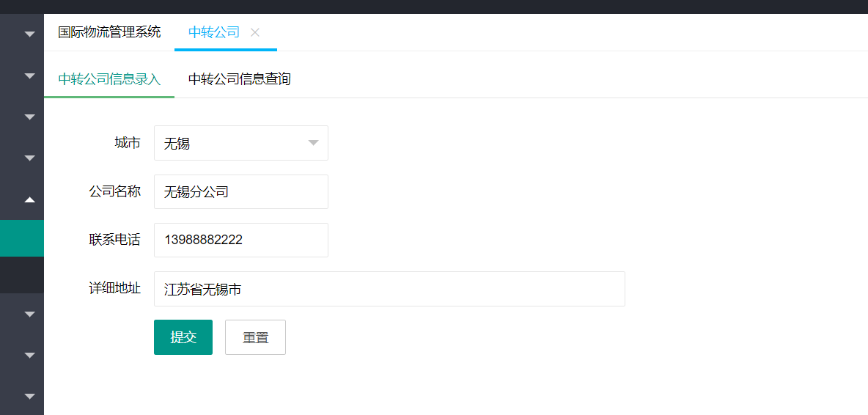Screen dimensions: 868x415
Task: Switch to the 中转公司信息录入 tab
Action: click(x=109, y=79)
